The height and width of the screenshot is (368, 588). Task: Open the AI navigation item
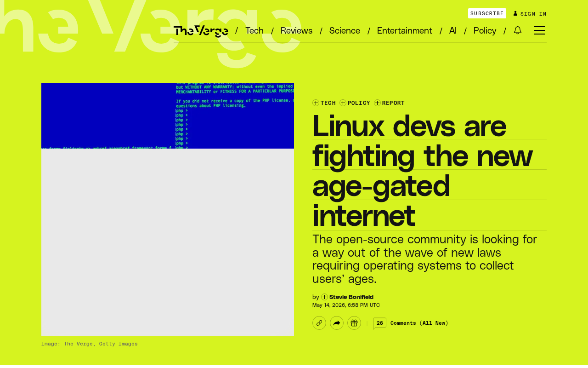(453, 31)
